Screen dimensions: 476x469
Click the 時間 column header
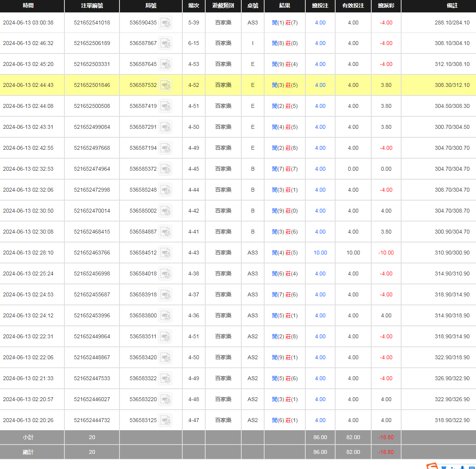click(28, 5)
